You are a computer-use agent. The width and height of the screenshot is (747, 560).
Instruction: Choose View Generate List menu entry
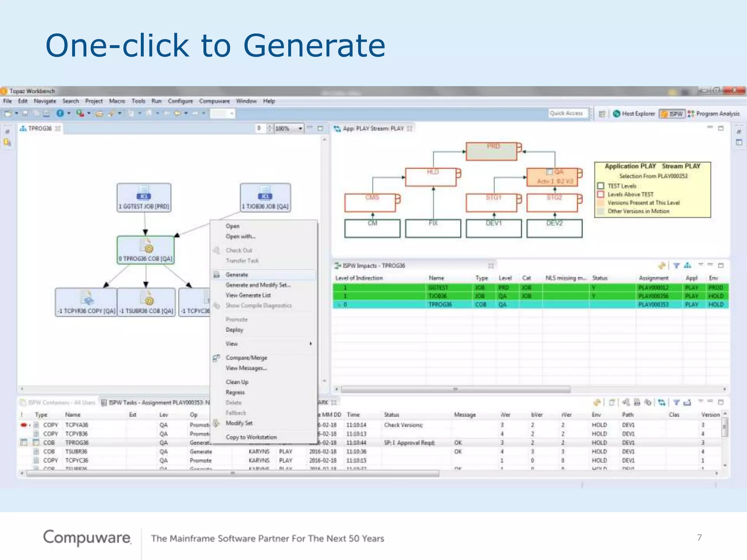248,295
